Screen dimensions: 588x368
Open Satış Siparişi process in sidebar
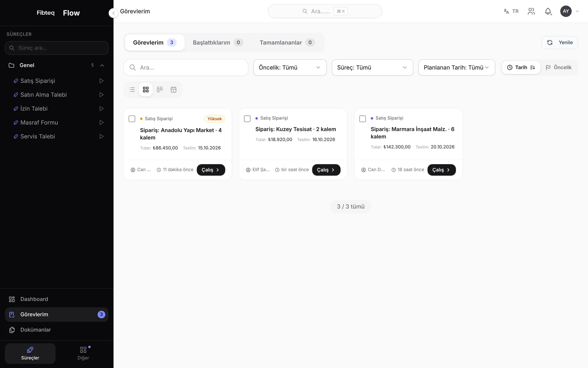38,81
